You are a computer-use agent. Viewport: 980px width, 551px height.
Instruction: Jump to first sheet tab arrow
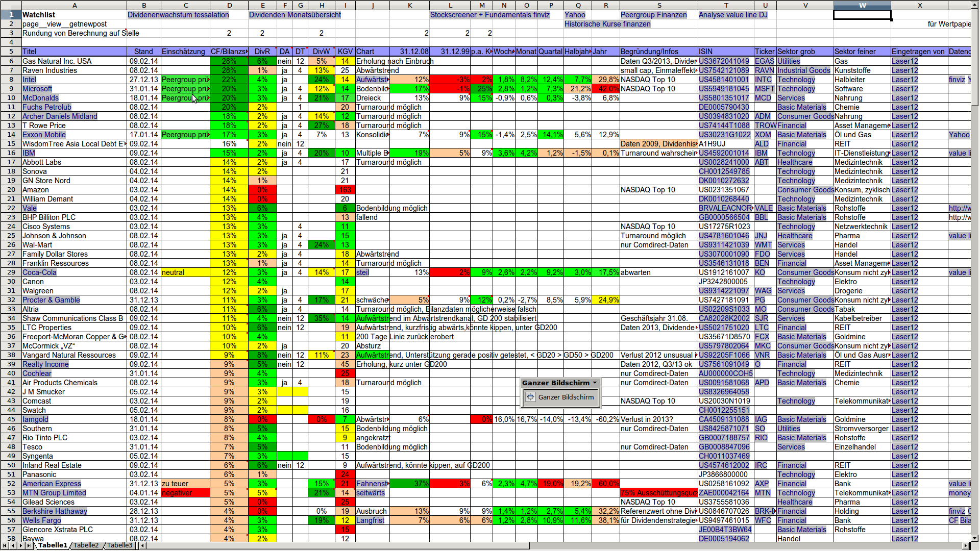(5, 545)
